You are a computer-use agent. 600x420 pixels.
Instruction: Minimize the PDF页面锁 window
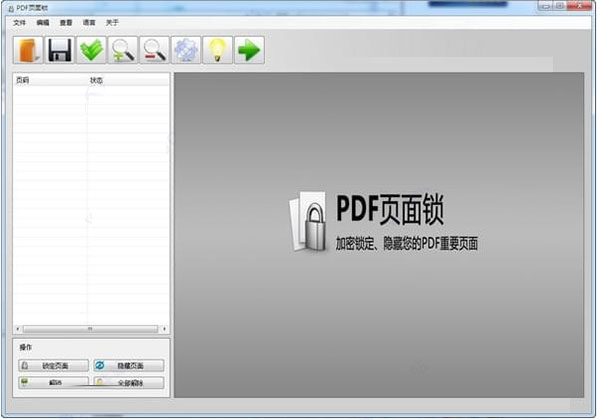pyautogui.click(x=546, y=5)
